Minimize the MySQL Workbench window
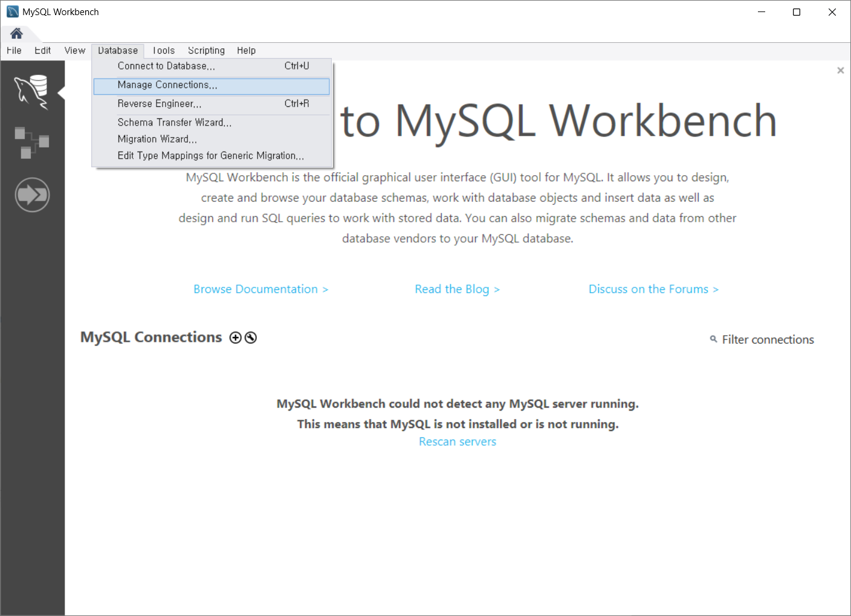851x616 pixels. click(x=762, y=12)
